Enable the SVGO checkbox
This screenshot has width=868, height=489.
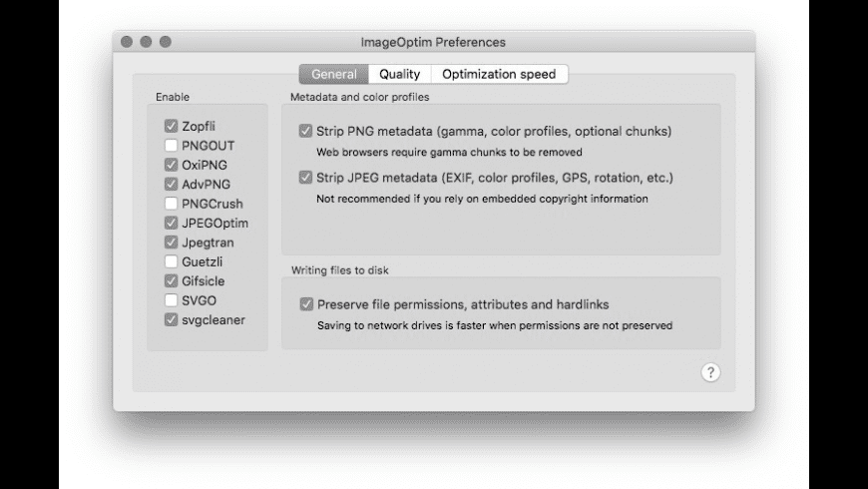(x=172, y=300)
